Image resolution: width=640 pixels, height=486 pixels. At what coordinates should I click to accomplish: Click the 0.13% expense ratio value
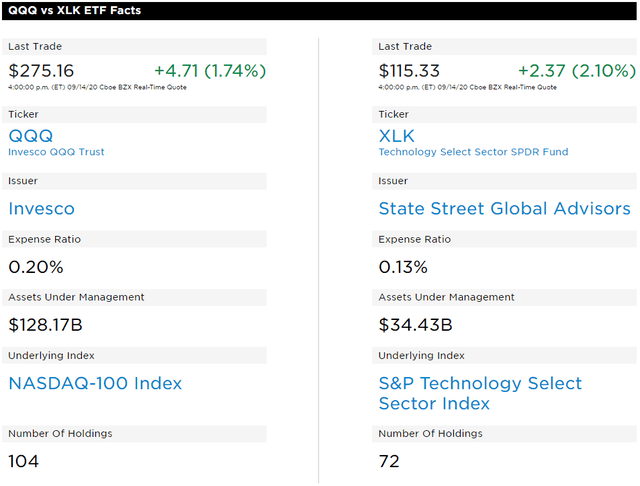pos(403,267)
